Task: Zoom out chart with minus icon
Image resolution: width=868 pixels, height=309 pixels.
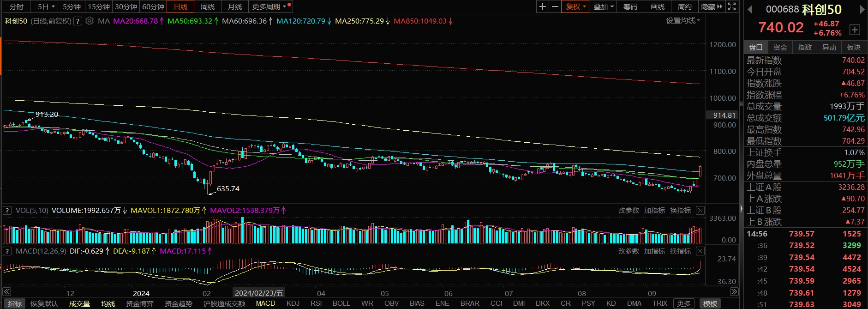Action: (555, 6)
